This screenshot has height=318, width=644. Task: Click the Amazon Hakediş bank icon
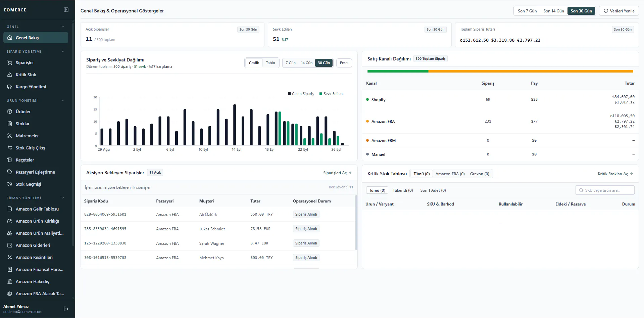pyautogui.click(x=10, y=281)
